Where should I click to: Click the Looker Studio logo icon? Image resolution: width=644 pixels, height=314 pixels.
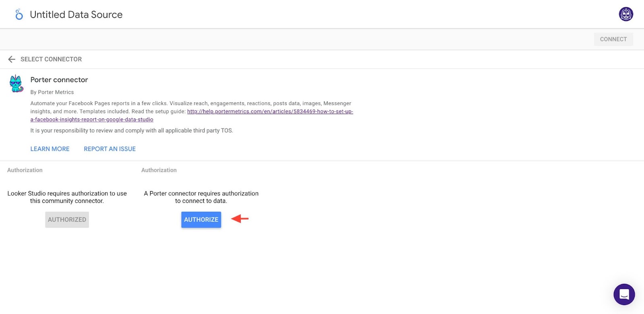pyautogui.click(x=19, y=14)
